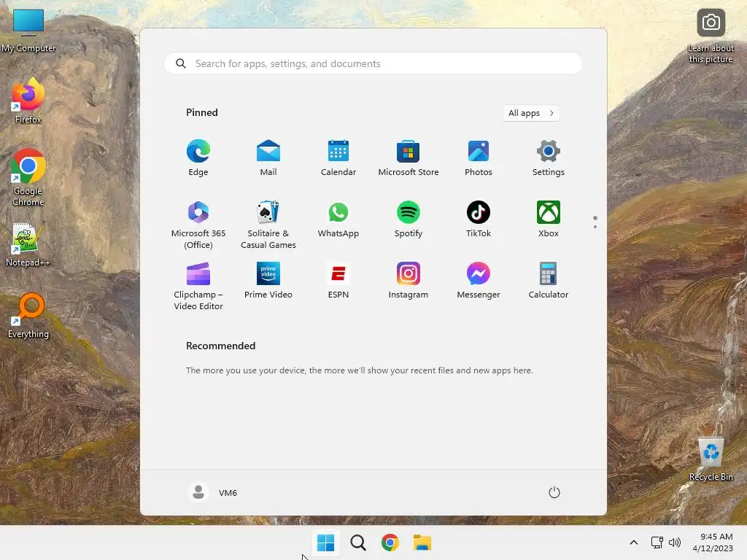The width and height of the screenshot is (747, 560).
Task: Launch Mail from pinned apps
Action: (x=268, y=158)
